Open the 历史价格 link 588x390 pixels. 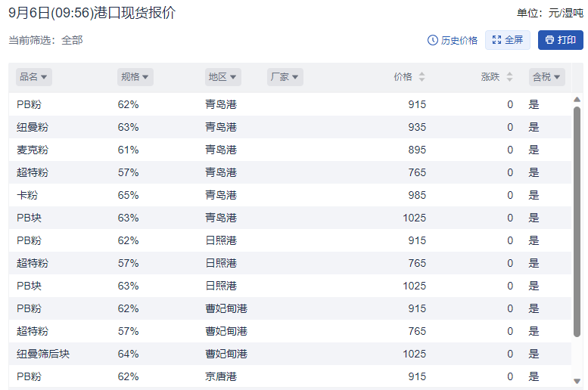[x=459, y=40]
